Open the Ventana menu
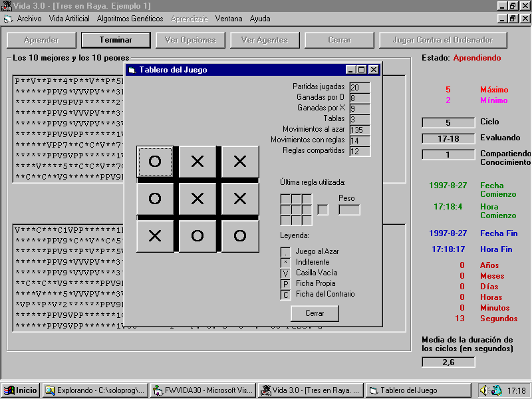This screenshot has width=532, height=399. pos(229,19)
